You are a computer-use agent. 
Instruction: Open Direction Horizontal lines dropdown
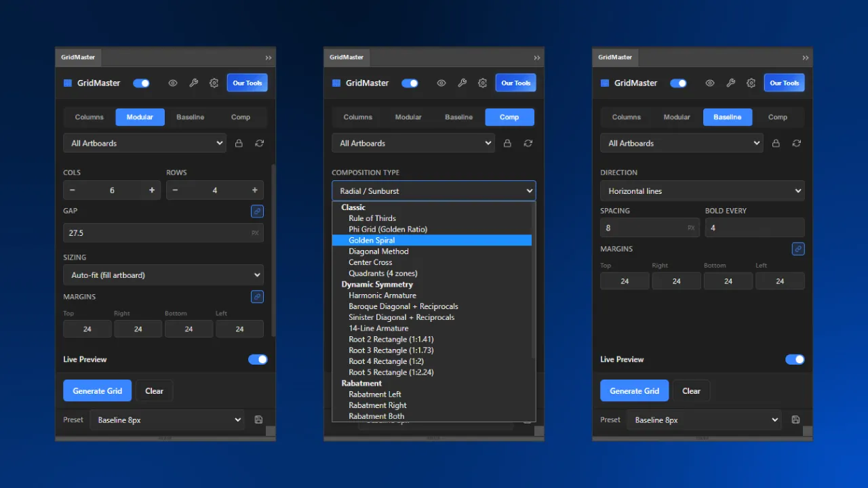703,191
